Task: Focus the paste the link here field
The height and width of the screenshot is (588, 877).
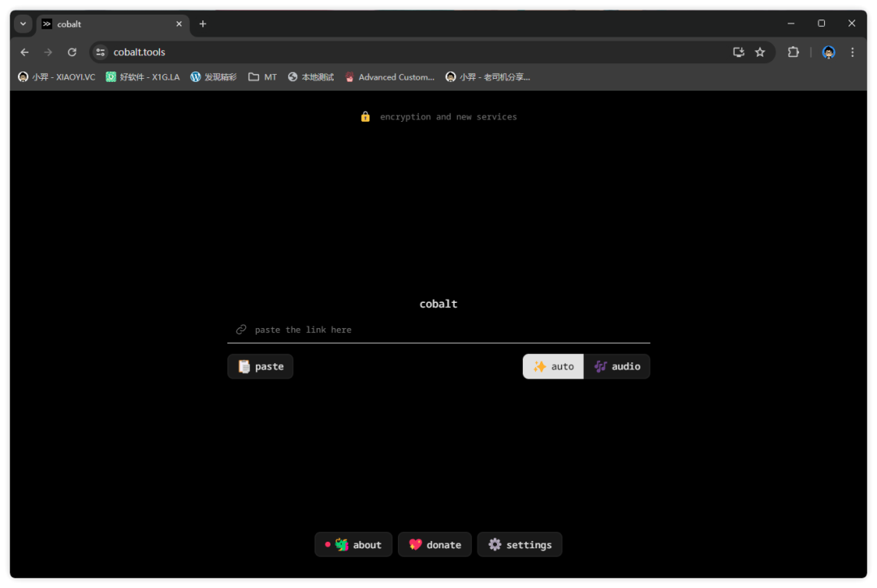Action: pos(438,330)
